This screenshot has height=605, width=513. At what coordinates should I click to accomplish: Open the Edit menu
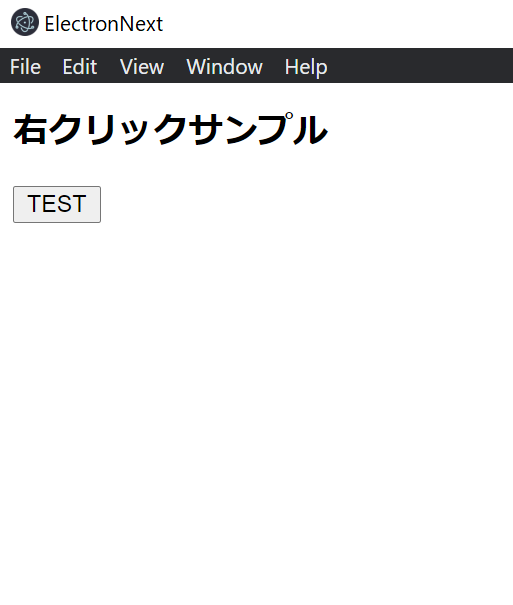[x=80, y=66]
